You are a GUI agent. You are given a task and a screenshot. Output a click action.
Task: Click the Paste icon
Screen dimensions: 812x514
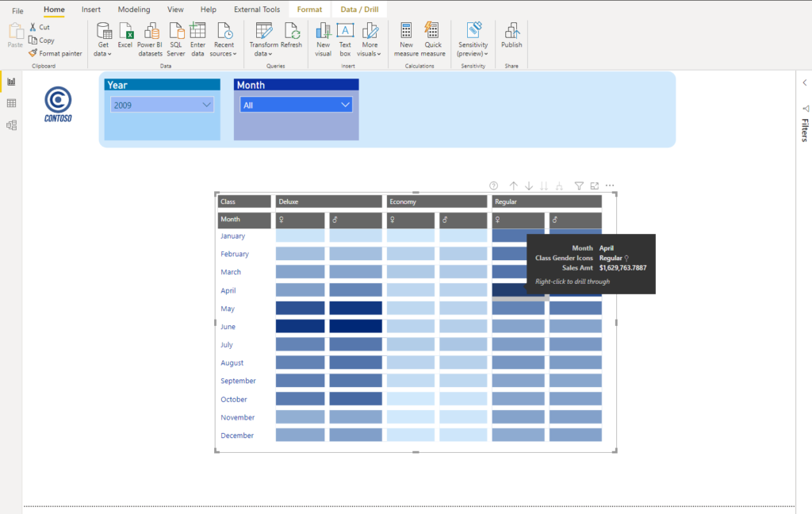coord(15,32)
